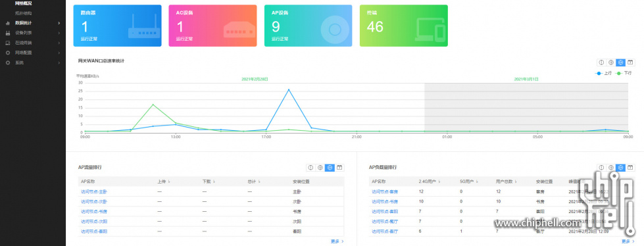Open the 拓扑结构 sidebar page
This screenshot has height=246, width=644.
click(24, 13)
